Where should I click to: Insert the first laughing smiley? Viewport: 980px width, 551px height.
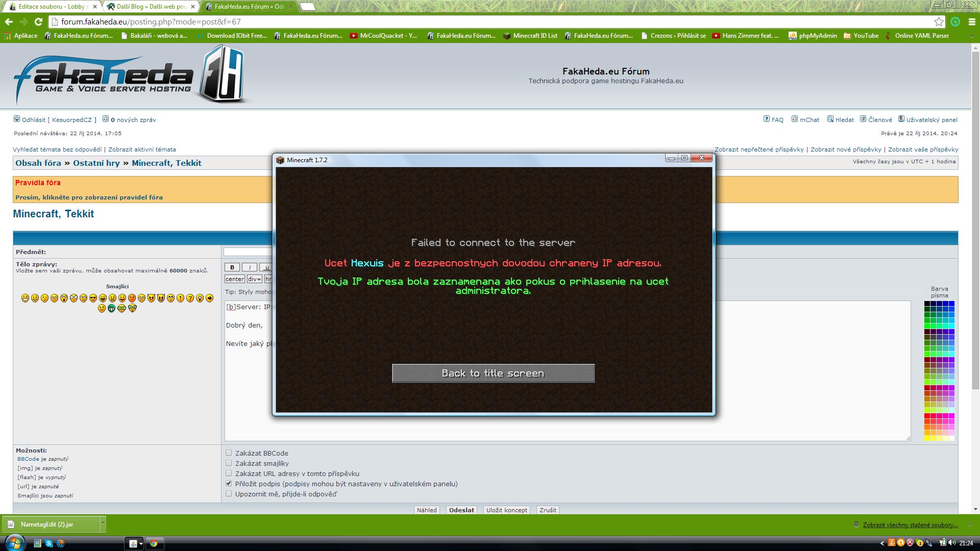25,298
